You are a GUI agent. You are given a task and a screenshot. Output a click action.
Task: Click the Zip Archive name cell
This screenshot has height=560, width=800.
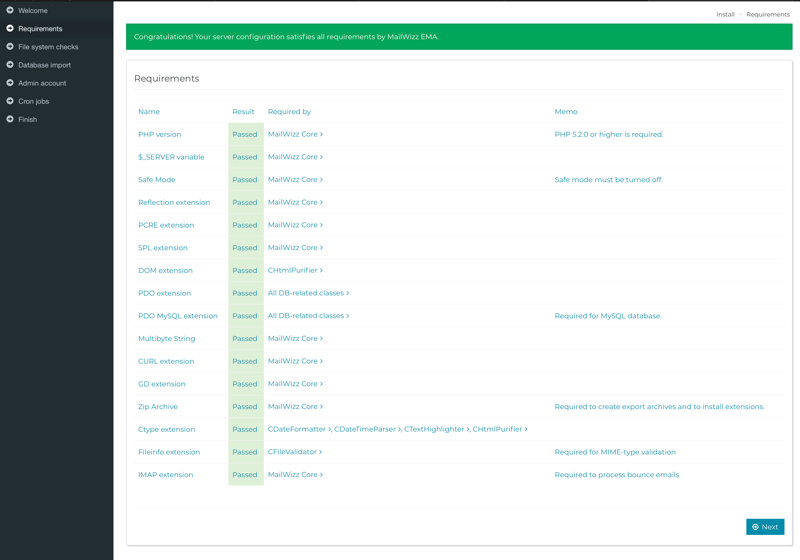pos(158,406)
